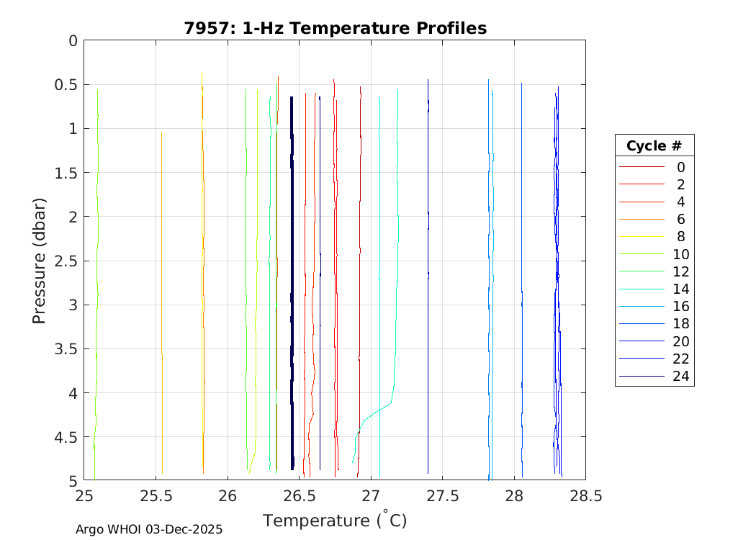Image resolution: width=756 pixels, height=540 pixels.
Task: Select the legend line sample for cycle 0
Action: (x=641, y=167)
